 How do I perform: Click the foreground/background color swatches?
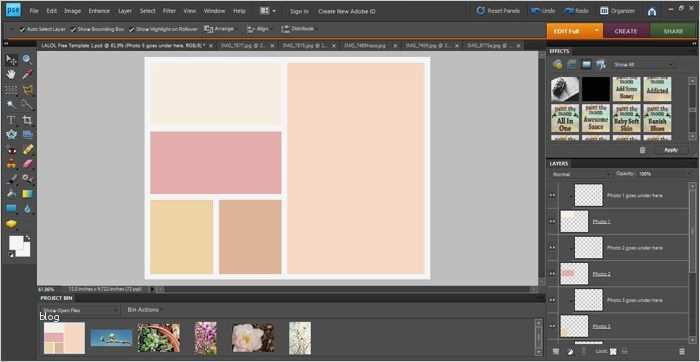tap(20, 246)
